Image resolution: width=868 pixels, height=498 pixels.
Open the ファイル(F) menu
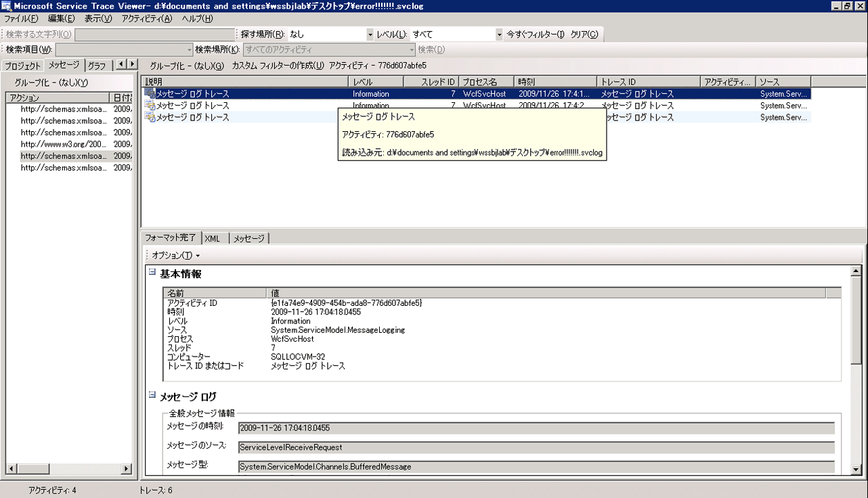22,19
